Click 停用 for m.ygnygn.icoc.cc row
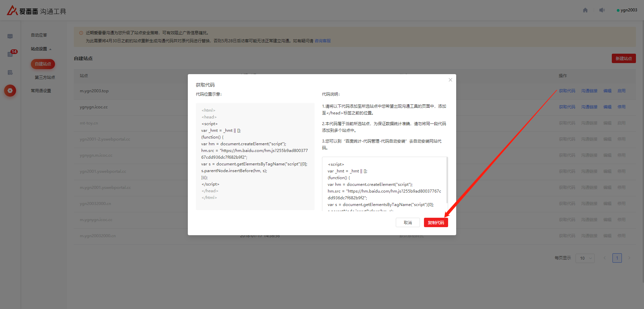Image resolution: width=644 pixels, height=309 pixels. (x=622, y=220)
